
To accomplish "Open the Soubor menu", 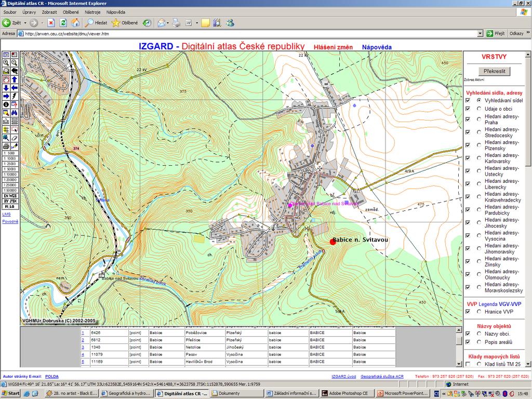I will pos(10,12).
